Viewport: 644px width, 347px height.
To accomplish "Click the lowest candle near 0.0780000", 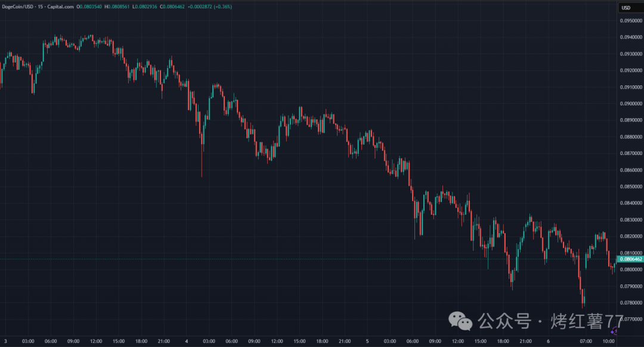I will tap(583, 298).
